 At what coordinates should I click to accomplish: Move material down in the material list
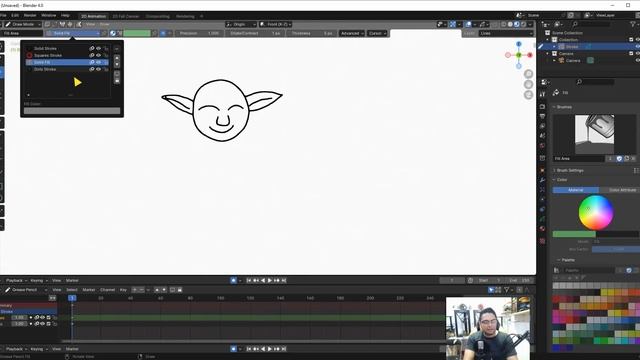click(x=117, y=64)
